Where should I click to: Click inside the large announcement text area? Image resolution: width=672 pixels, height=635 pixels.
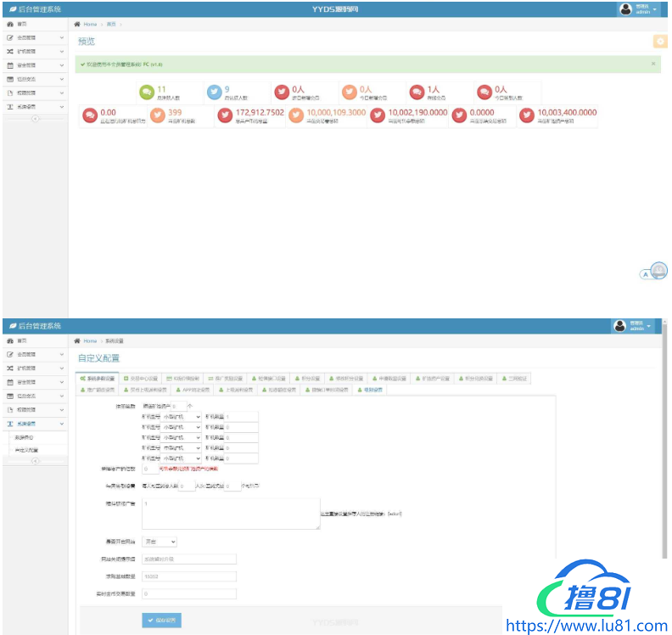pos(229,514)
